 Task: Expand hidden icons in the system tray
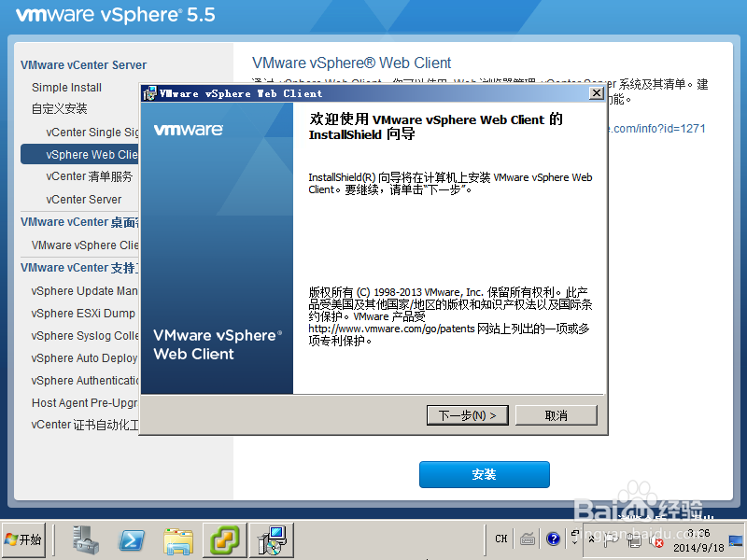(592, 538)
